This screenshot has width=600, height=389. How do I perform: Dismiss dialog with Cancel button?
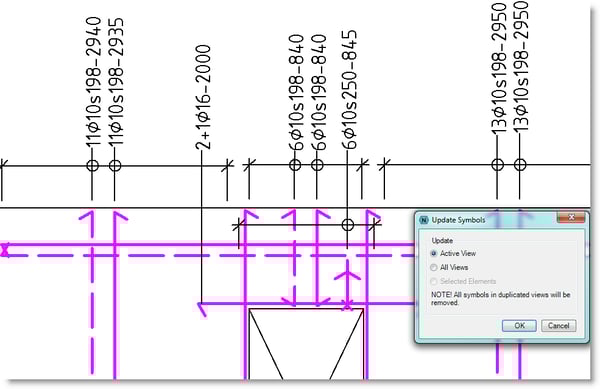(558, 326)
